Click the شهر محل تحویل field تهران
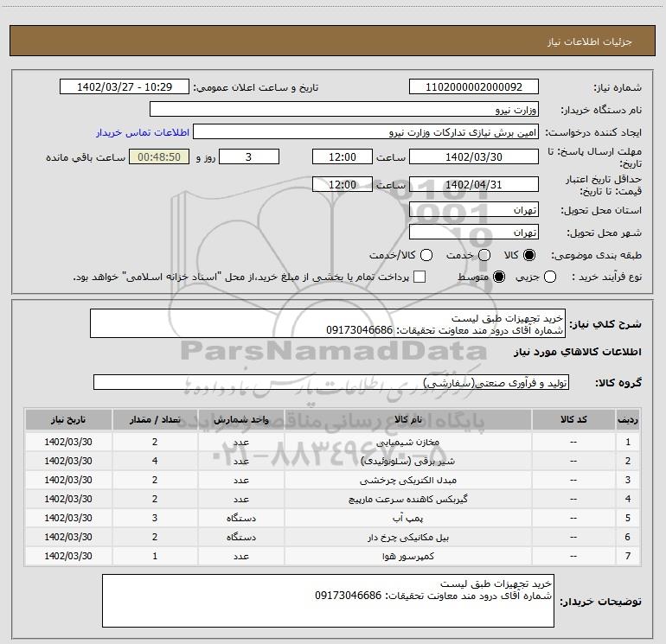This screenshot has width=666, height=644. 474,233
